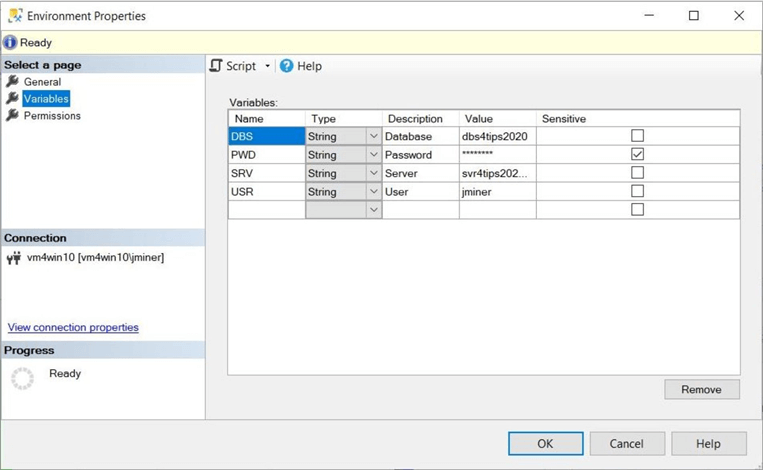
Task: Click the Ready info icon in status bar
Action: pyautogui.click(x=10, y=43)
